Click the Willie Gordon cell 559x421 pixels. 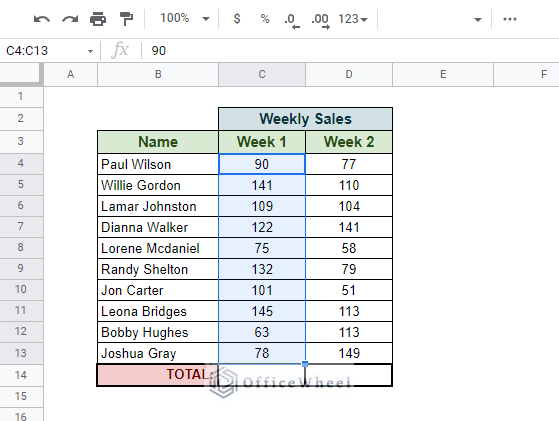click(x=158, y=185)
